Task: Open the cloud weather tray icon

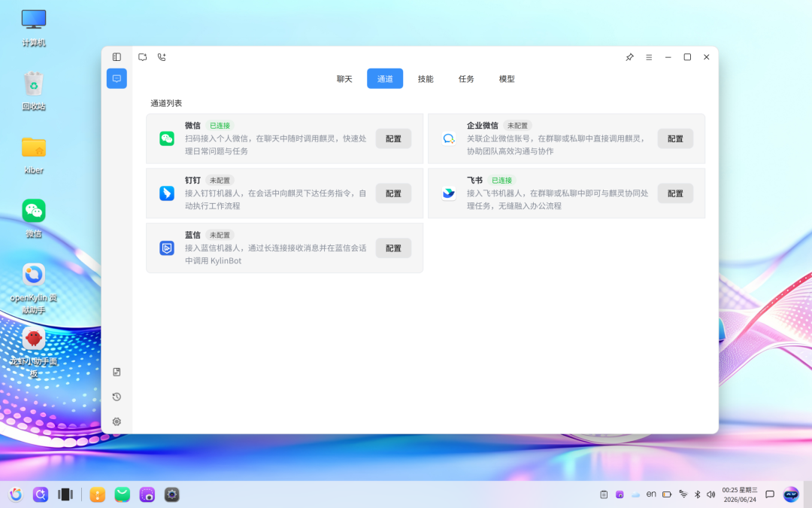Action: [635, 494]
